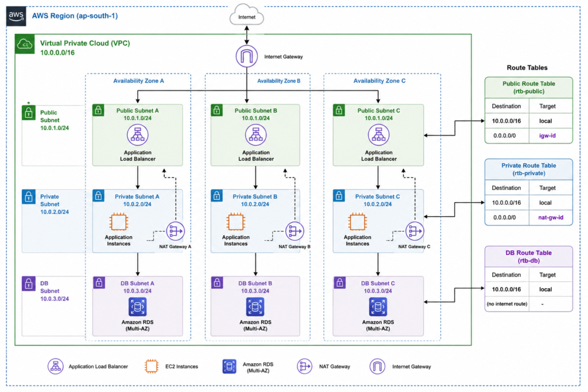Click the "Public Route Table (rtb-public)" header
Image resolution: width=588 pixels, height=392 pixels.
pos(529,87)
